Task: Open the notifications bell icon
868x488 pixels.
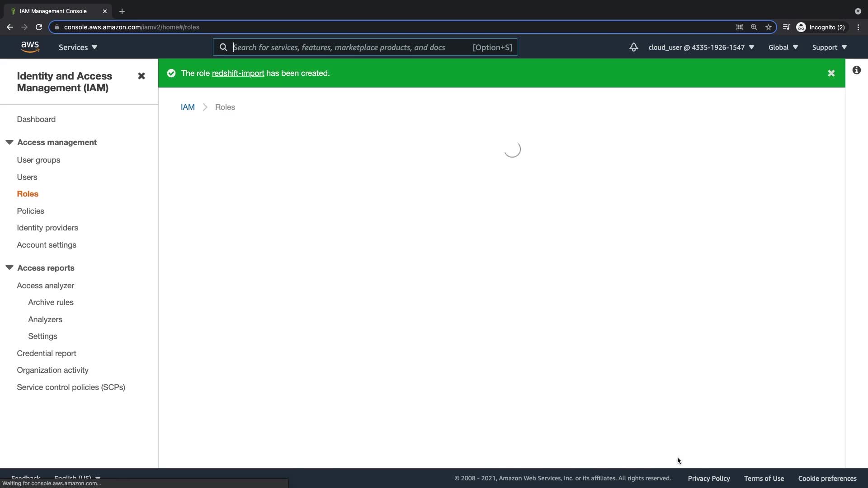Action: coord(633,47)
